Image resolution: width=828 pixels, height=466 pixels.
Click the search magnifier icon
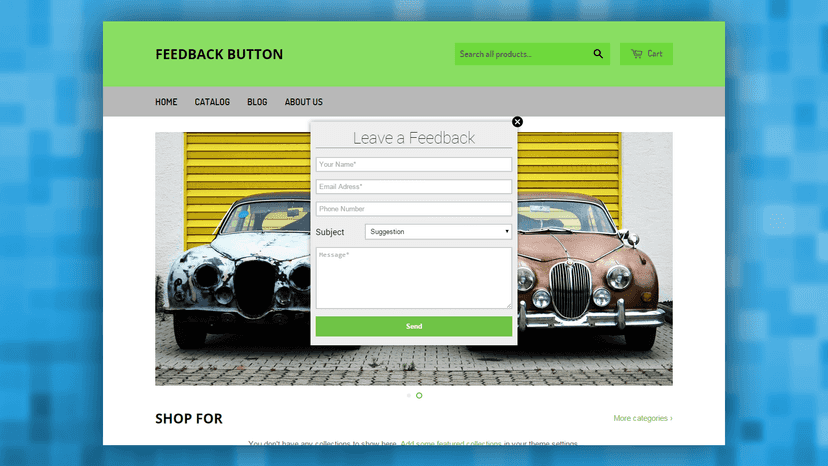(598, 54)
